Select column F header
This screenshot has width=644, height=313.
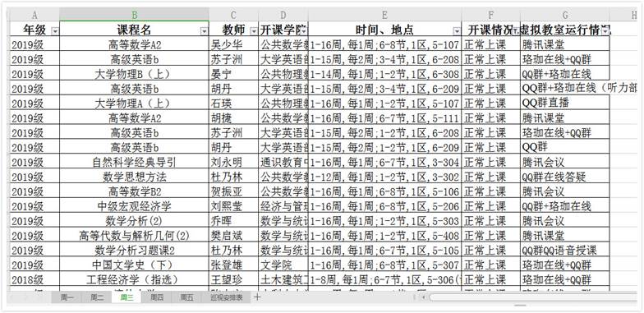[491, 15]
